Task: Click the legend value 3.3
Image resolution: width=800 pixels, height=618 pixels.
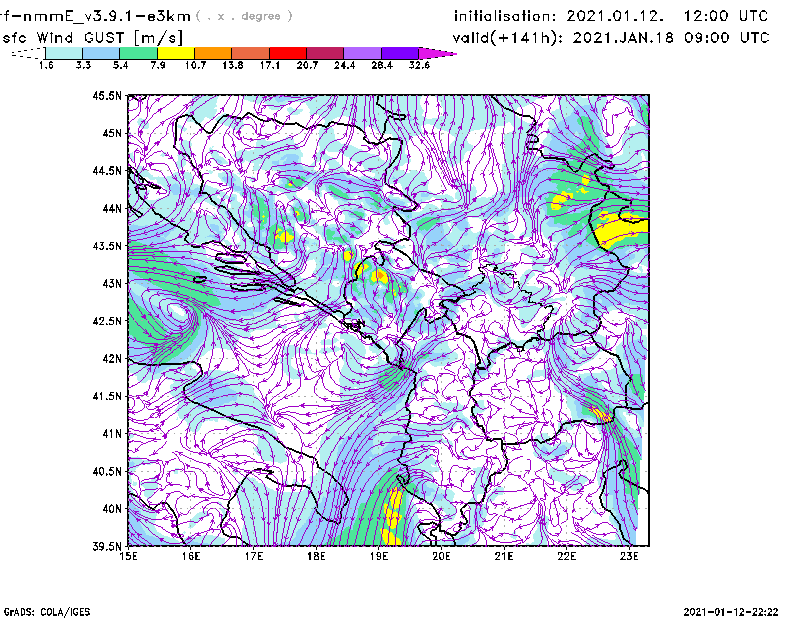Action: pyautogui.click(x=83, y=65)
